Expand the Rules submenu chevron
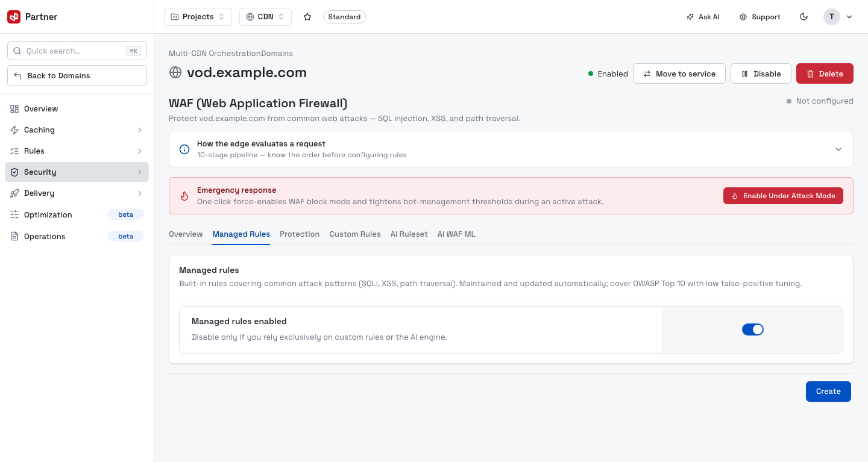 (x=139, y=151)
